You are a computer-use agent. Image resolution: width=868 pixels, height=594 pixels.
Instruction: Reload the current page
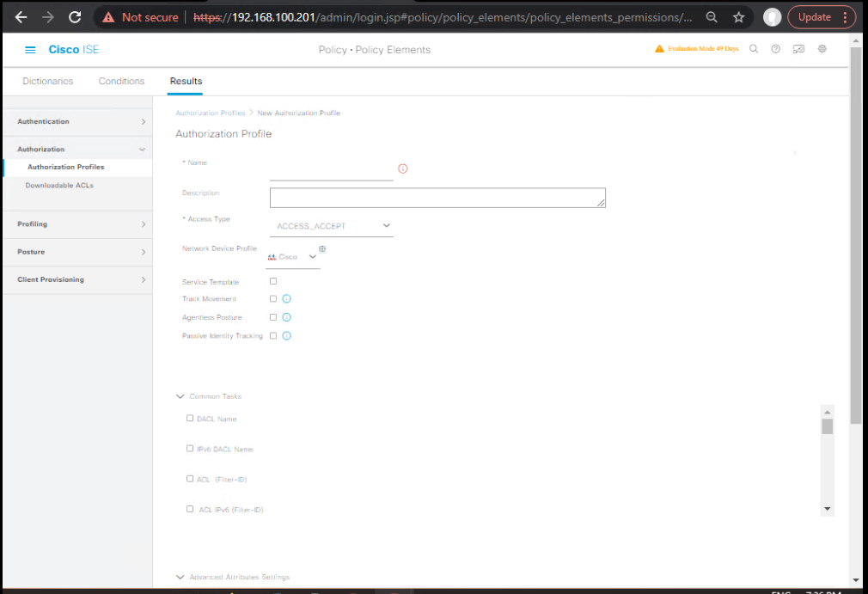pos(75,17)
